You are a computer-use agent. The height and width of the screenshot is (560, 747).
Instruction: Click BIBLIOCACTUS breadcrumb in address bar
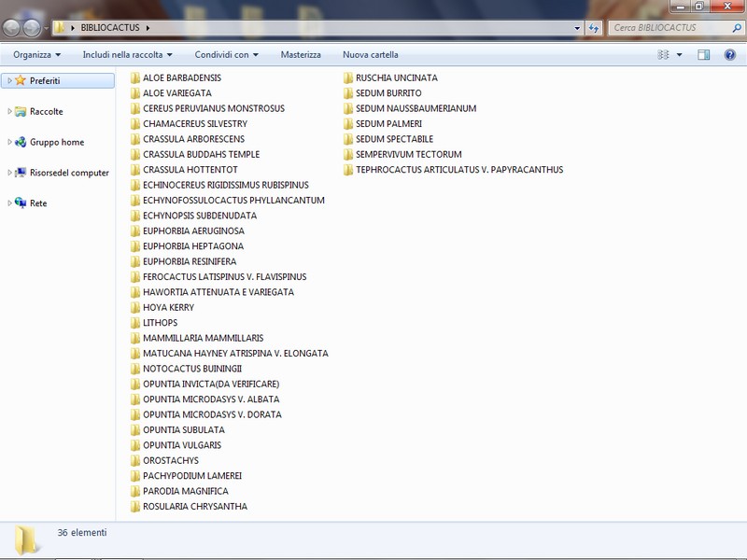[x=110, y=28]
